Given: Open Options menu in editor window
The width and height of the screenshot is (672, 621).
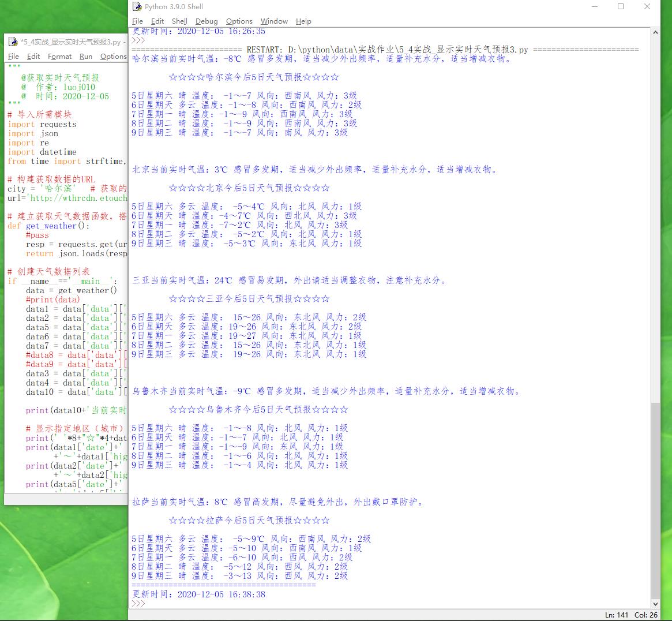Looking at the screenshot, I should 114,56.
